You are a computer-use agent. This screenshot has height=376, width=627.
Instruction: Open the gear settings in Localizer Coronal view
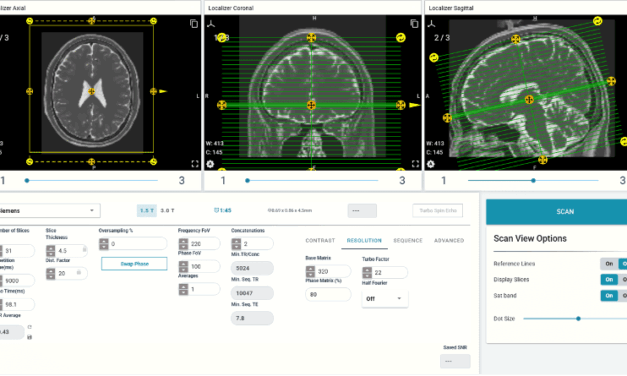pyautogui.click(x=210, y=164)
